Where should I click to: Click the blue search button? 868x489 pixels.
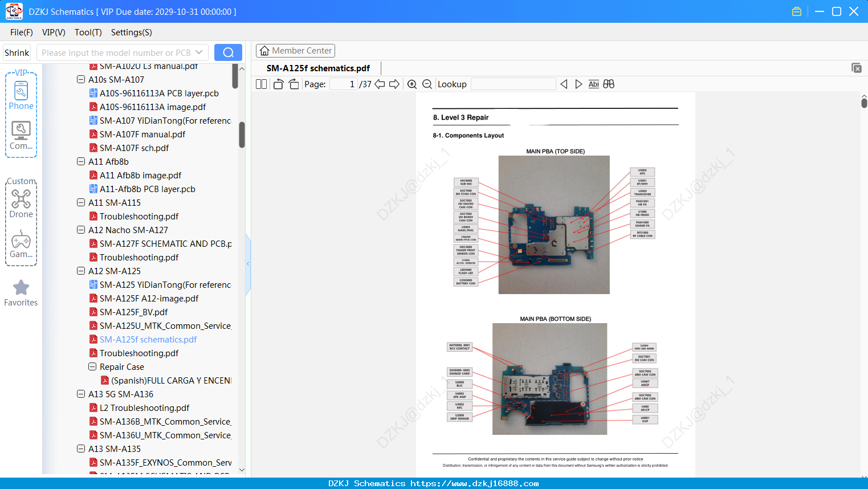pyautogui.click(x=228, y=52)
